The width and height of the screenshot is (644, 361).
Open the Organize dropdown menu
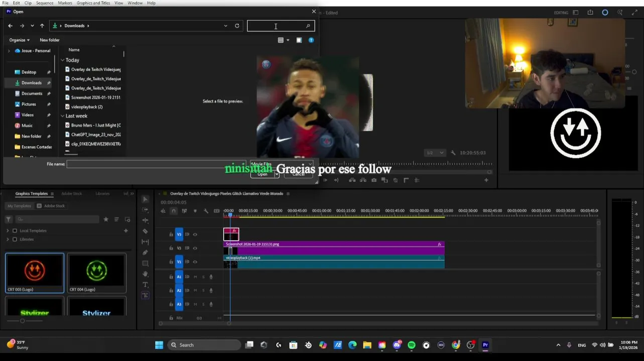[20, 40]
